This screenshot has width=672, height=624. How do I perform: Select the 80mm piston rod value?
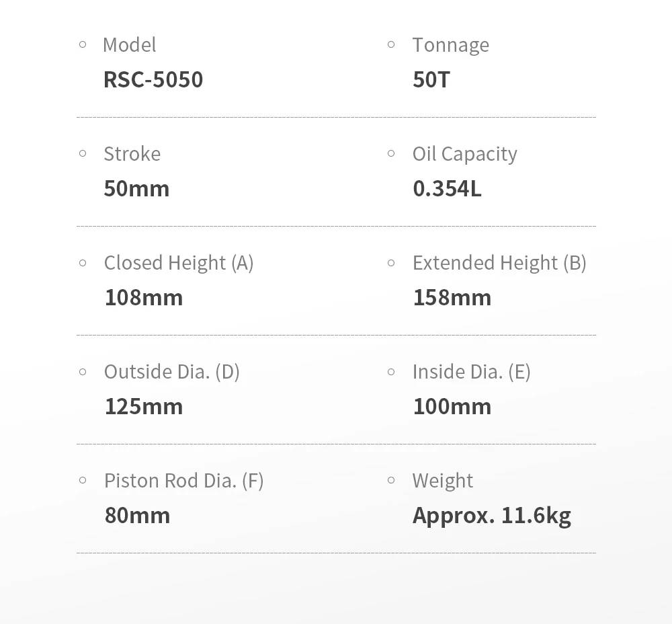click(x=137, y=516)
